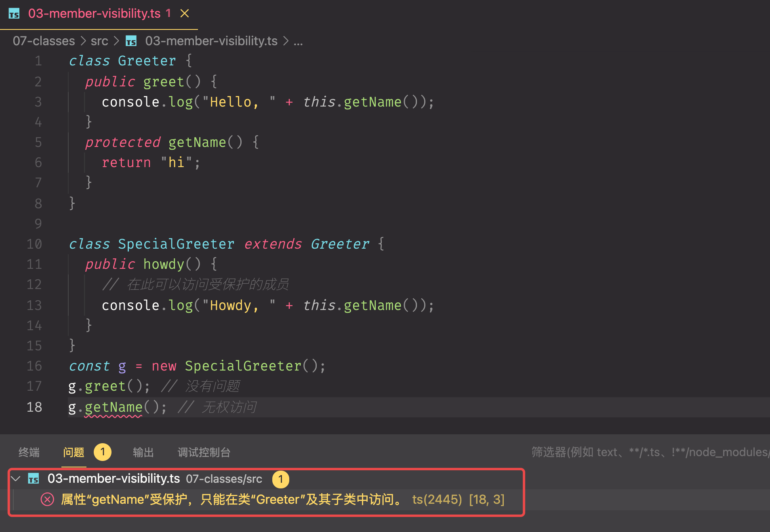
Task: Click the extends keyword on line 10
Action: (x=273, y=244)
